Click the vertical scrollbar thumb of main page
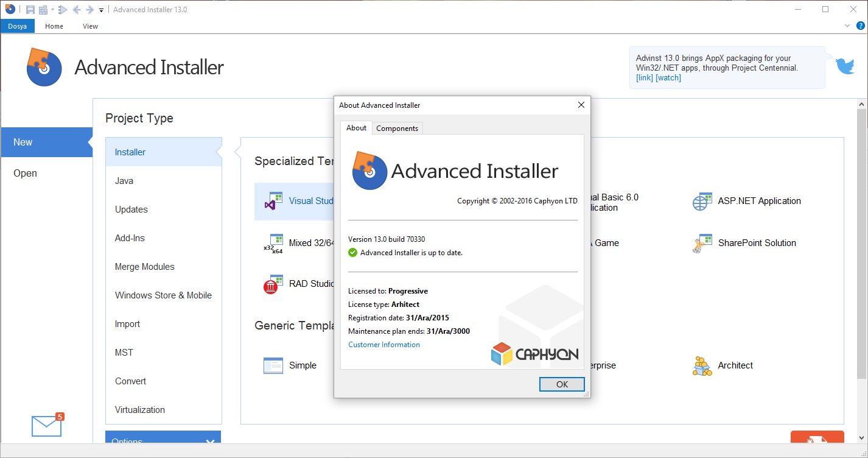Screen dimensions: 868x458 coord(861,244)
